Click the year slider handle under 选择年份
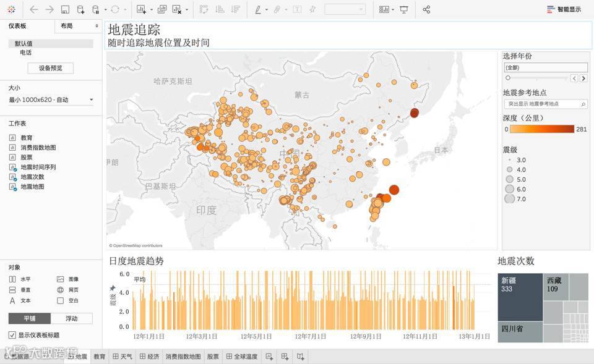Viewport: 594px width, 364px height. click(x=508, y=78)
